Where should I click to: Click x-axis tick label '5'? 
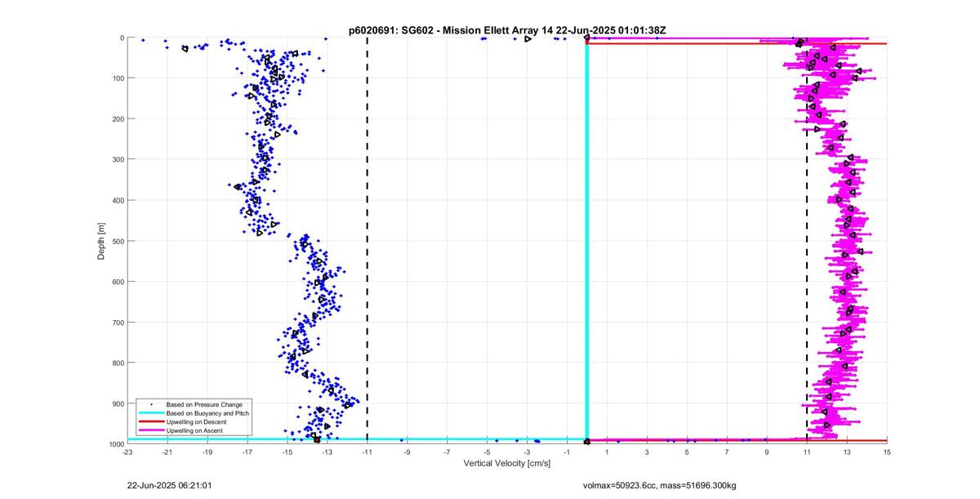click(687, 451)
